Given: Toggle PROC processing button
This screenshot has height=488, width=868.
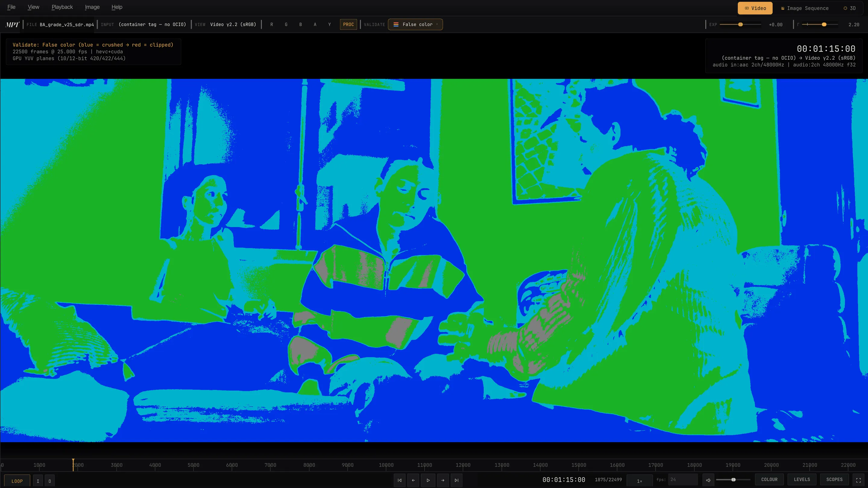Looking at the screenshot, I should pos(348,25).
